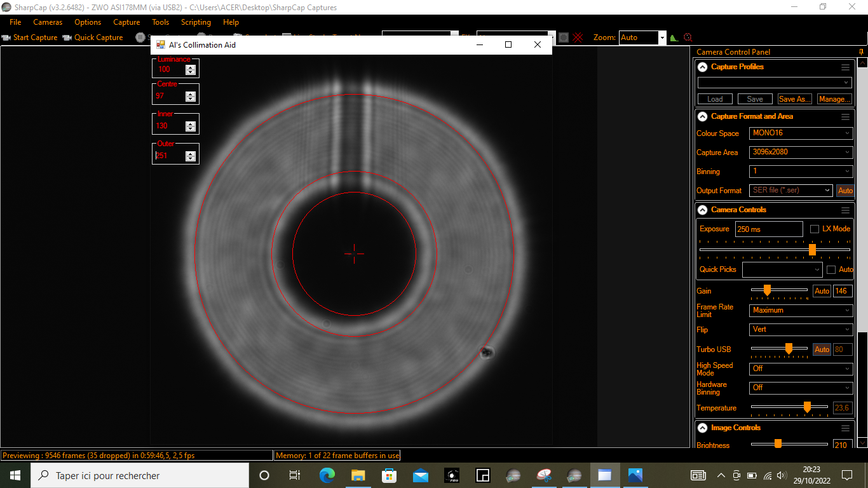Screen dimensions: 868x488
Task: Click the Exposure slider handle
Action: (812, 250)
